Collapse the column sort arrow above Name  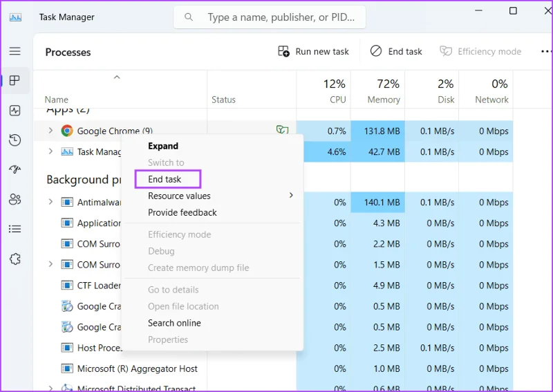click(x=117, y=77)
